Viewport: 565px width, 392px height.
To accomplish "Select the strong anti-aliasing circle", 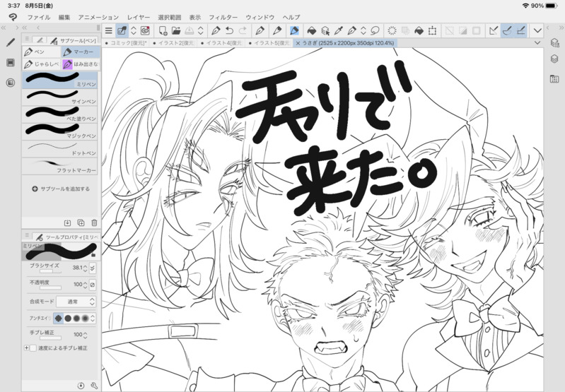I will pos(85,319).
